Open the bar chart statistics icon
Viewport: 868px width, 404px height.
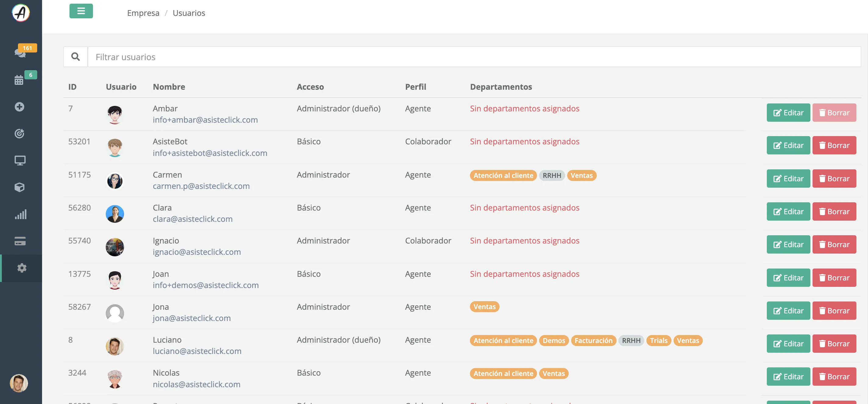click(20, 215)
